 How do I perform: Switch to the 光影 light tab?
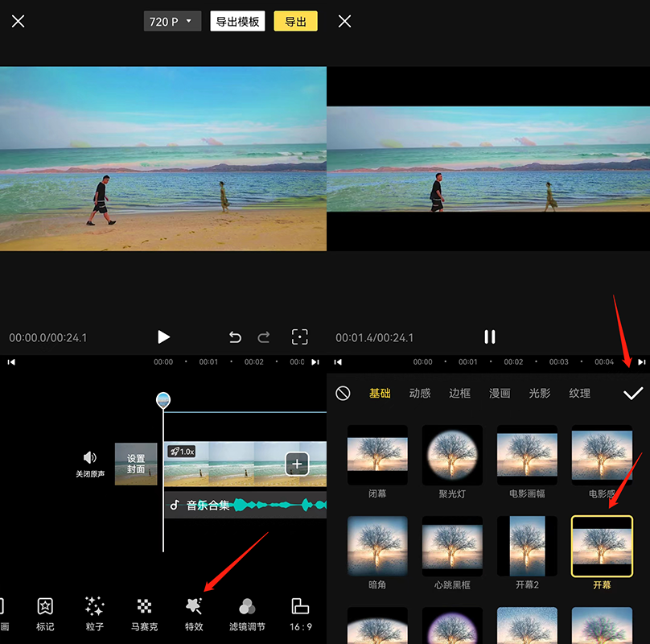540,393
